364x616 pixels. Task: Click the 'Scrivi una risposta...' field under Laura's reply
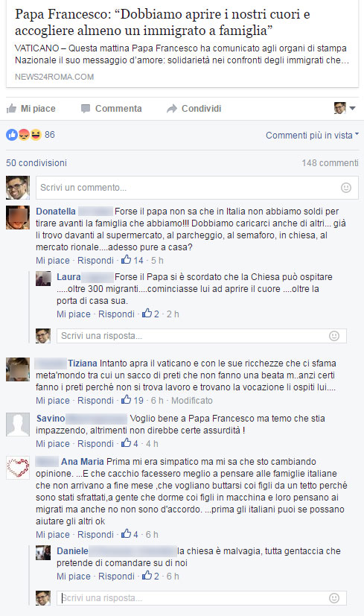click(202, 336)
